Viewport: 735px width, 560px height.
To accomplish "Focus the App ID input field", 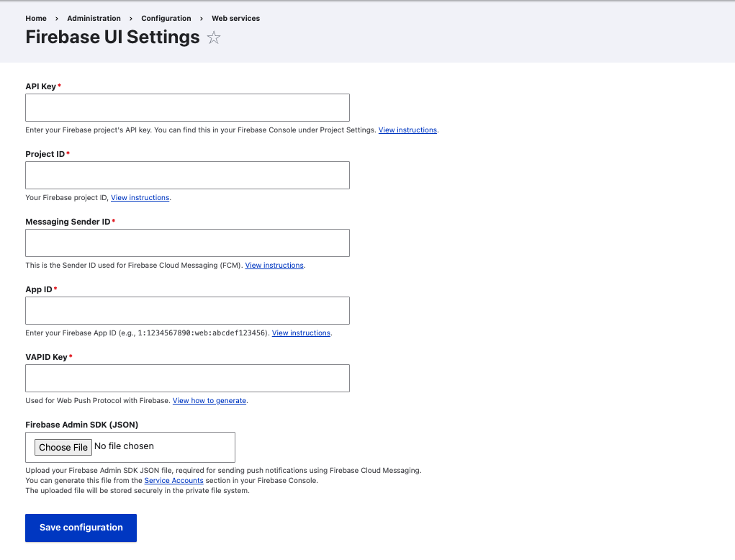I will 187,310.
